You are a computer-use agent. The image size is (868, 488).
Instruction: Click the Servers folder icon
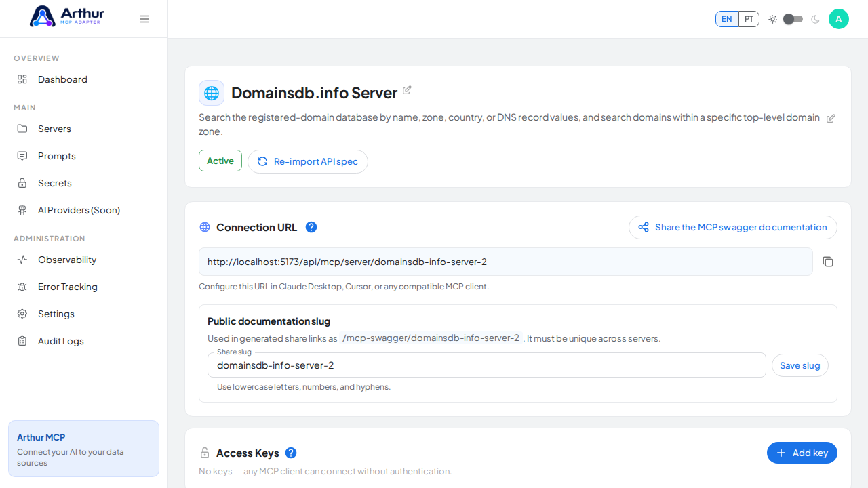pos(22,129)
